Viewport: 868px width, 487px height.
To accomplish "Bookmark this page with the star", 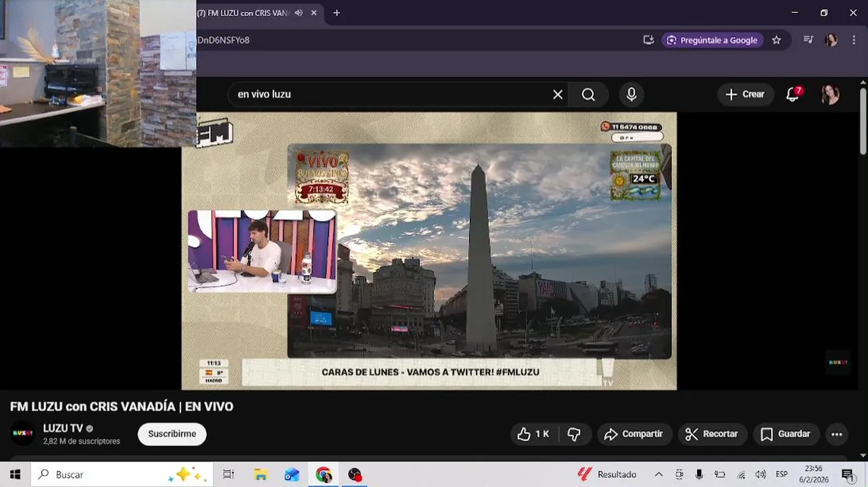I will pyautogui.click(x=777, y=40).
